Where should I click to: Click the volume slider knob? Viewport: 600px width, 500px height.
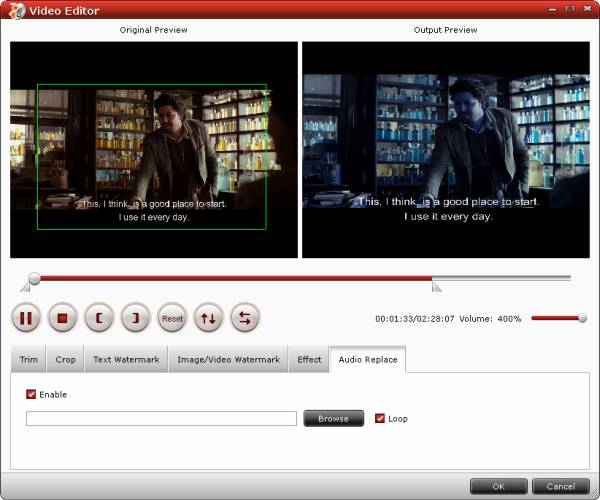coord(582,318)
